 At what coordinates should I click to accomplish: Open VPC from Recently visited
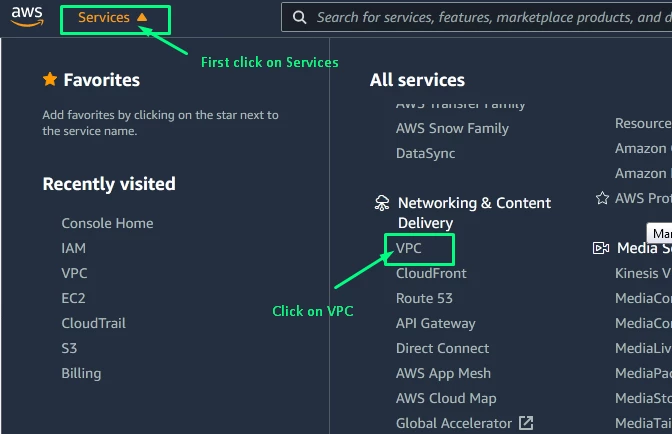[74, 273]
